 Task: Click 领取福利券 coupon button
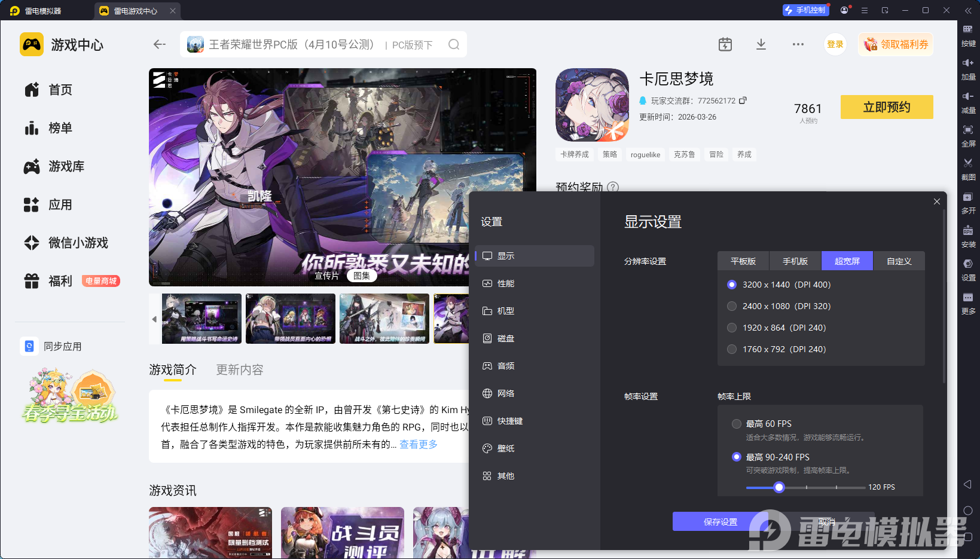pos(896,44)
